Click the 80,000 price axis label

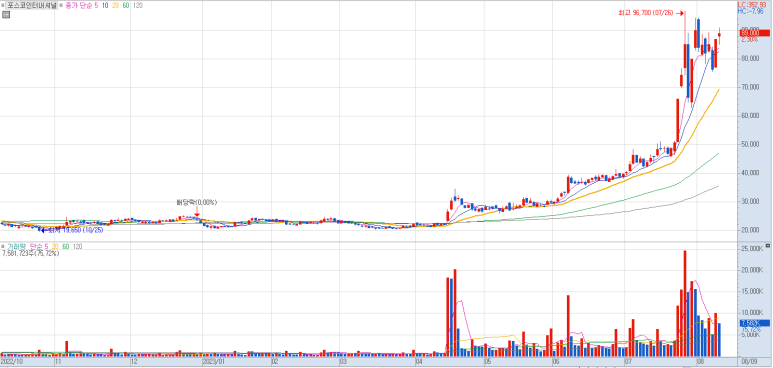(x=749, y=59)
